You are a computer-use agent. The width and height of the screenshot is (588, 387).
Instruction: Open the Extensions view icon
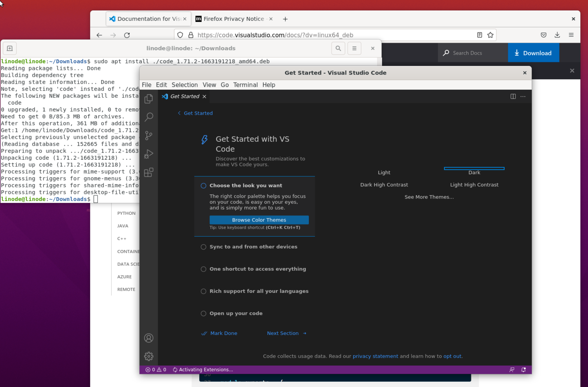(149, 172)
